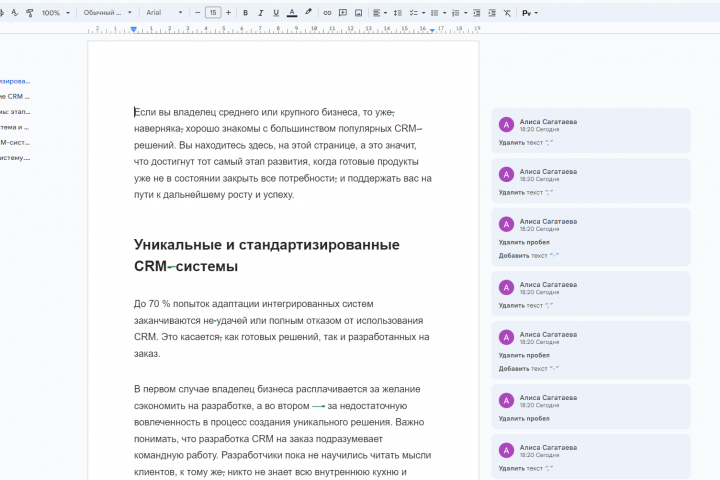
Task: Click the font size field showing 15
Action: coord(213,13)
